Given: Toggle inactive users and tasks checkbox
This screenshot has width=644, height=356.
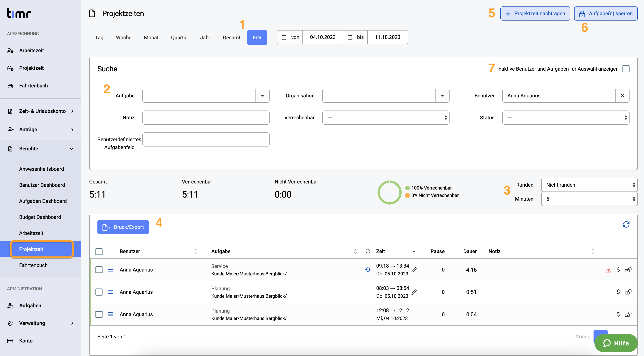Looking at the screenshot, I should (x=626, y=69).
